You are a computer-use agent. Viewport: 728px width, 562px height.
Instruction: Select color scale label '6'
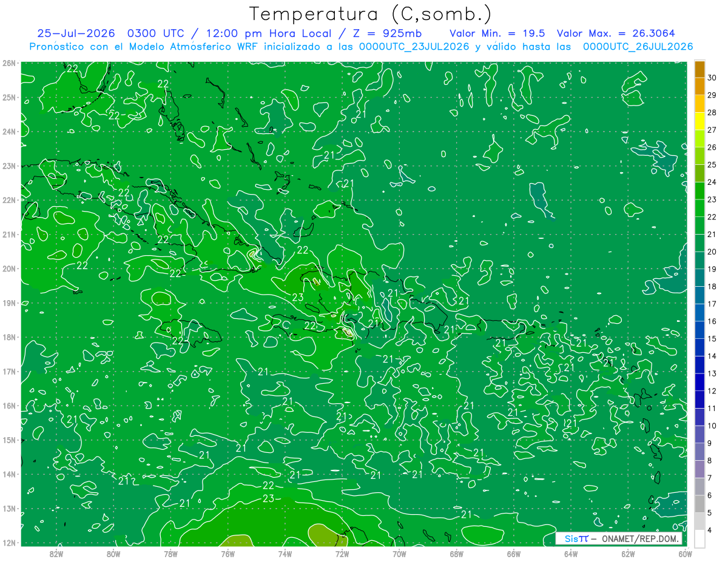(710, 495)
